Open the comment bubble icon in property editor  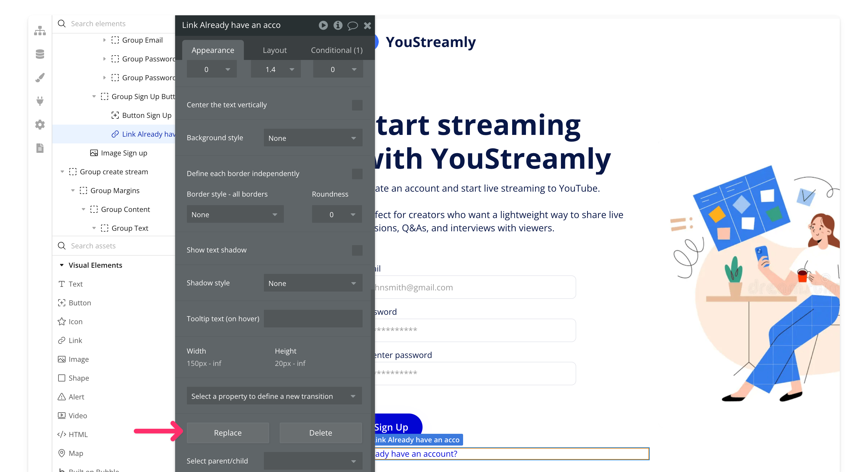[x=352, y=26]
